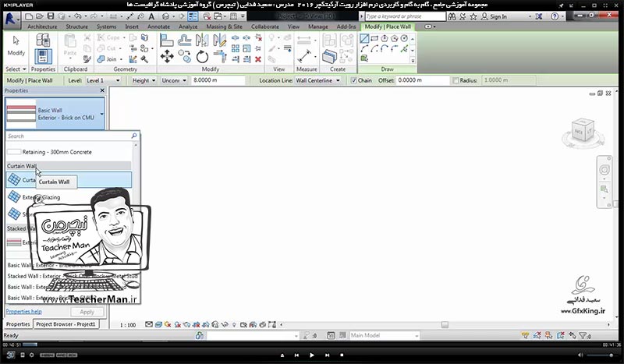Open the Annotate ribbon tab
The width and height of the screenshot is (624, 364).
coord(158,27)
